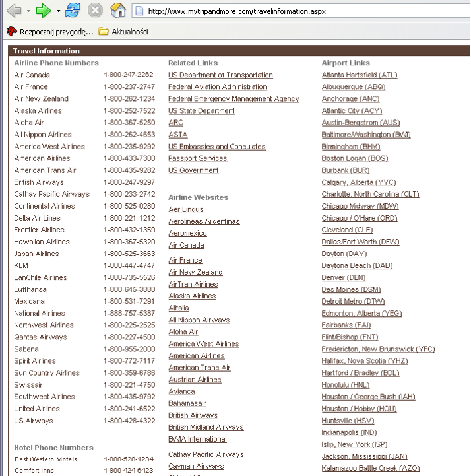Open the US State Department link

201,111
